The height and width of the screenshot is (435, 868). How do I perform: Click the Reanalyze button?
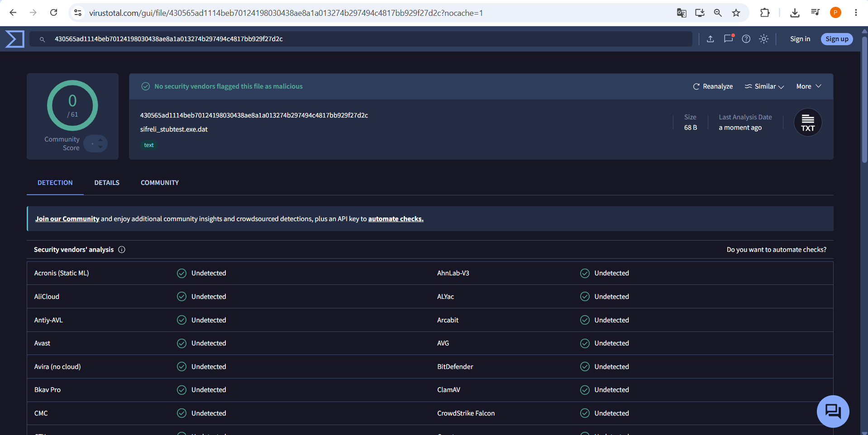click(713, 86)
